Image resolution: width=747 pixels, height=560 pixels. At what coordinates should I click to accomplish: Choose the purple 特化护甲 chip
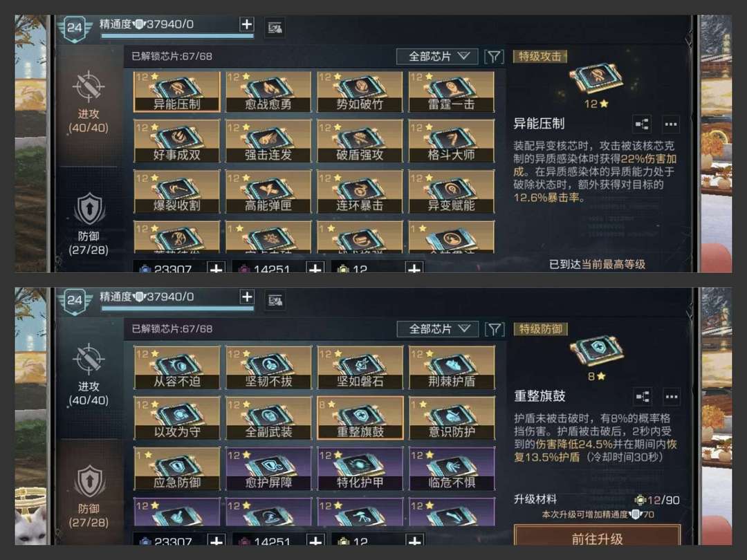(x=360, y=469)
